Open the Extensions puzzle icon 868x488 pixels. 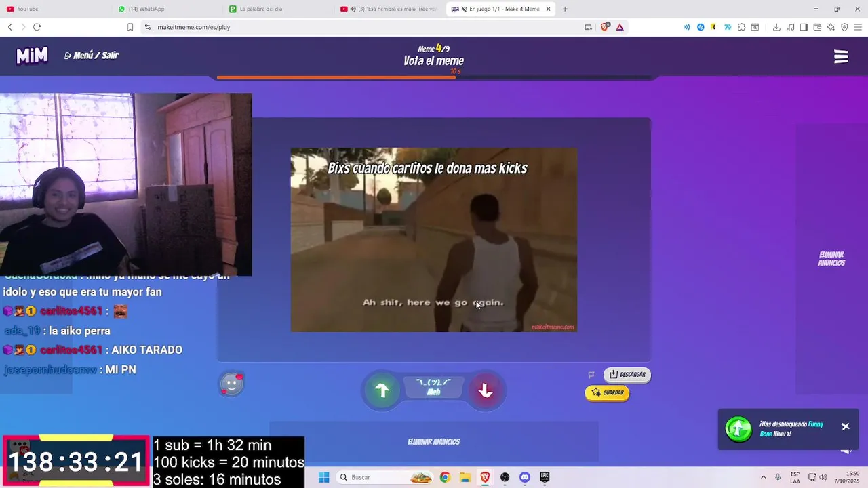(741, 27)
